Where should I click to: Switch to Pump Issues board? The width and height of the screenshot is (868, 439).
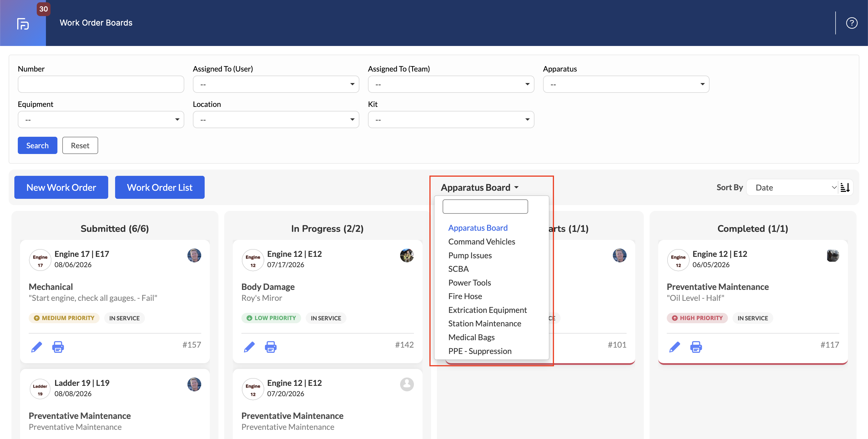pyautogui.click(x=470, y=256)
